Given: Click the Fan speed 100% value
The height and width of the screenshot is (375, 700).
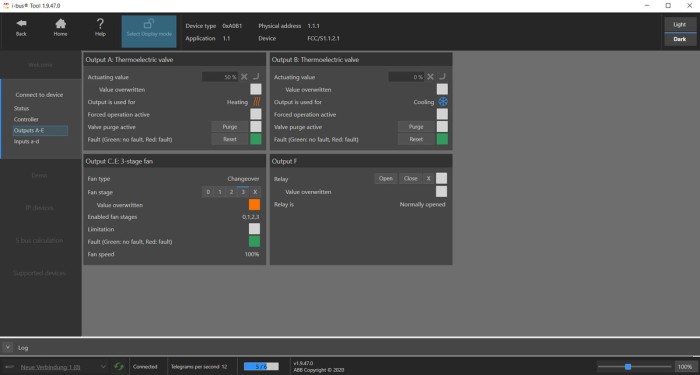Looking at the screenshot, I should pos(252,254).
